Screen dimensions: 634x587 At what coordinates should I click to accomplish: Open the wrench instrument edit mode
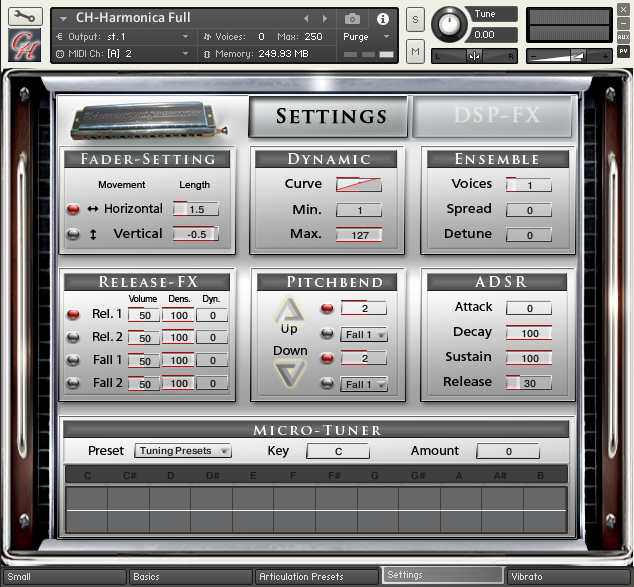pyautogui.click(x=25, y=17)
